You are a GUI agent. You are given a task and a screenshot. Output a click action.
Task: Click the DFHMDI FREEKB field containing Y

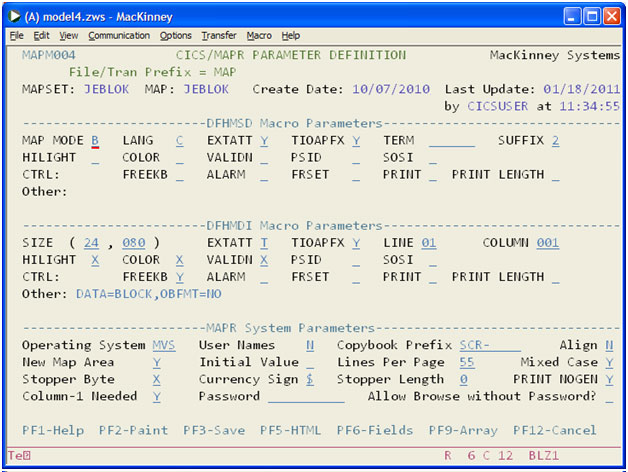(179, 277)
